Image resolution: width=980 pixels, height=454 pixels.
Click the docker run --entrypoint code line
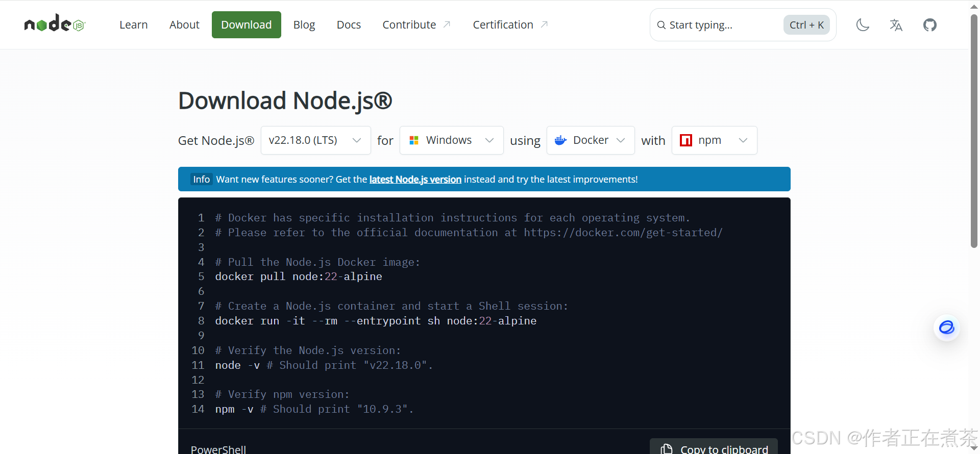376,321
